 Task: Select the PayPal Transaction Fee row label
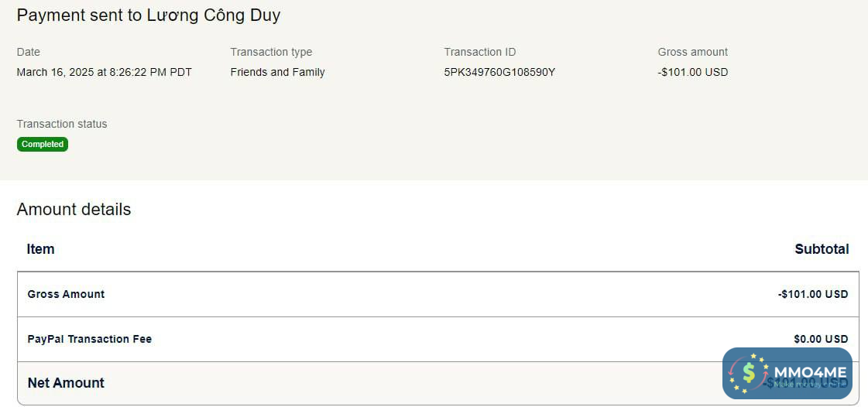coord(89,339)
